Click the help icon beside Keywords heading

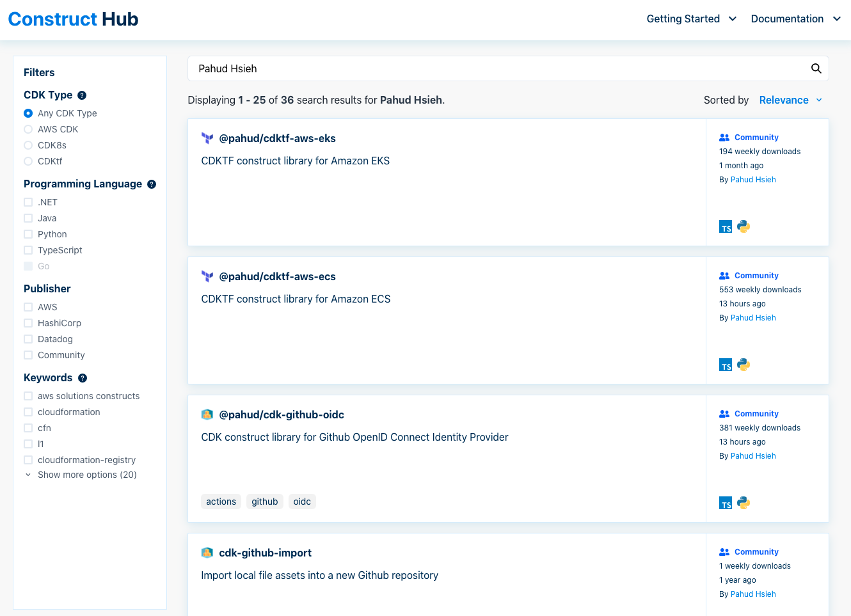(82, 377)
